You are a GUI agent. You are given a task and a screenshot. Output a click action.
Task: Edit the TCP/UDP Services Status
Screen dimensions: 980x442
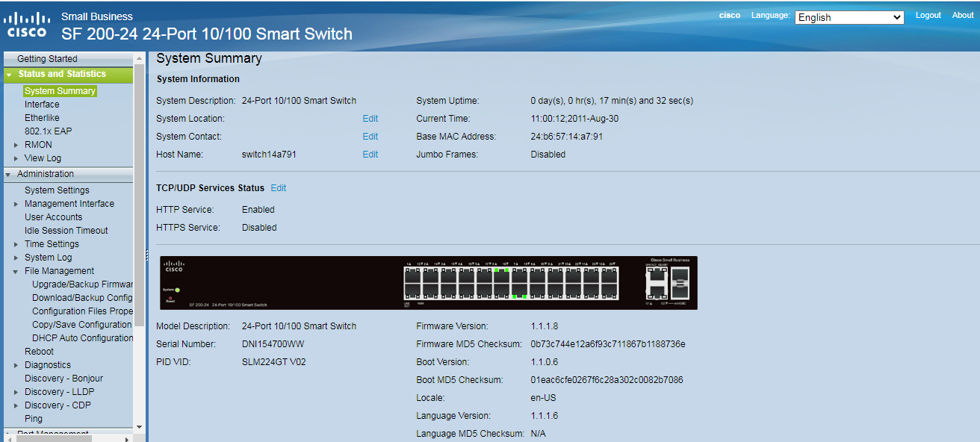(x=278, y=187)
